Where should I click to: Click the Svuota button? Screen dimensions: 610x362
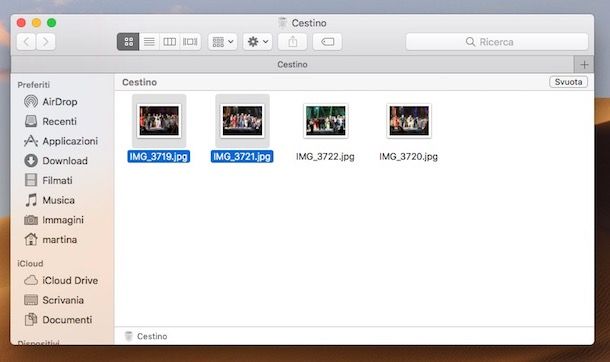[x=568, y=82]
